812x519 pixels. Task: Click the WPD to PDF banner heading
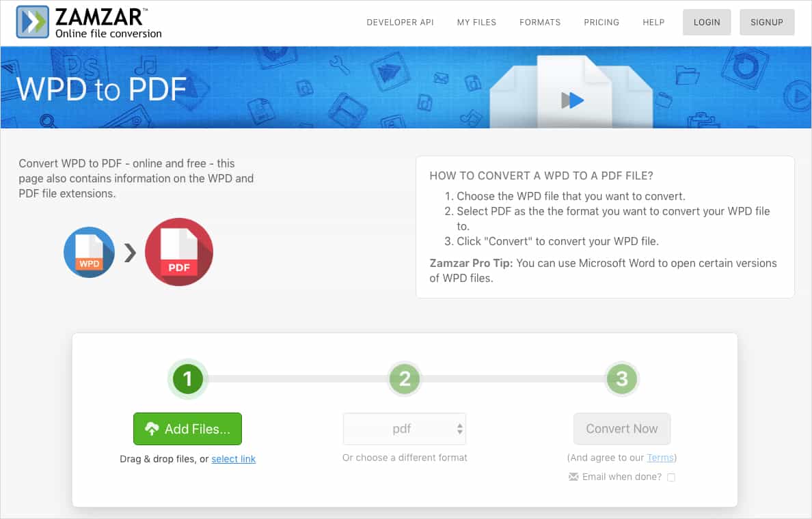[101, 89]
